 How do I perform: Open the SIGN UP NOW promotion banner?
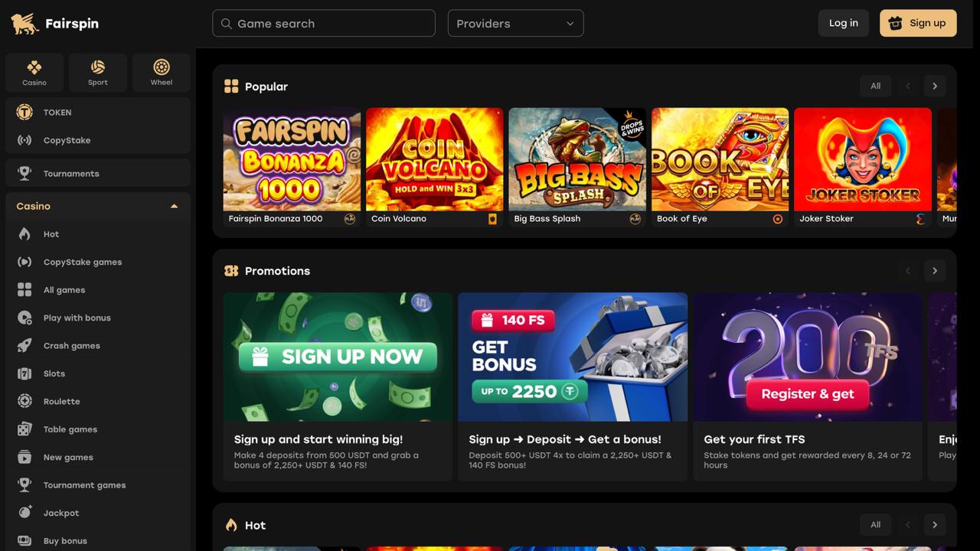[338, 357]
